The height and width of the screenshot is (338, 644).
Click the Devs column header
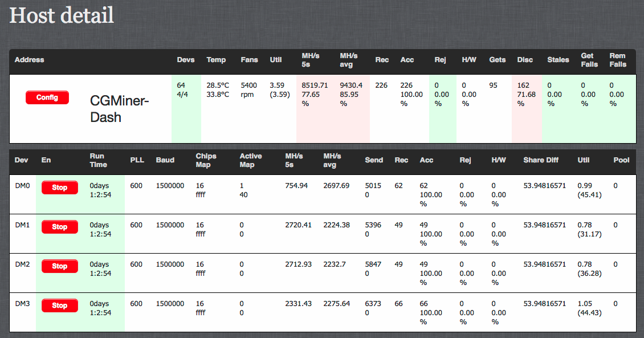[186, 59]
